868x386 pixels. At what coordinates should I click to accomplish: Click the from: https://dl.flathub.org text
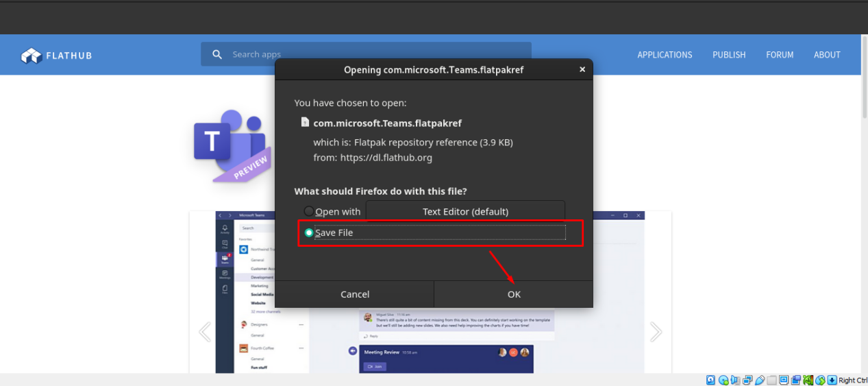point(373,157)
